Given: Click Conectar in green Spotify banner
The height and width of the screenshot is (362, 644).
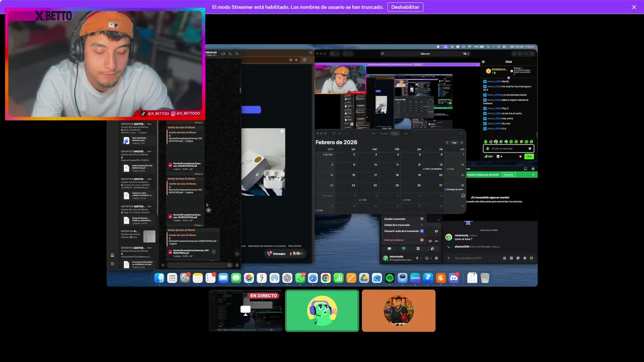Looking at the screenshot, I should click(509, 174).
